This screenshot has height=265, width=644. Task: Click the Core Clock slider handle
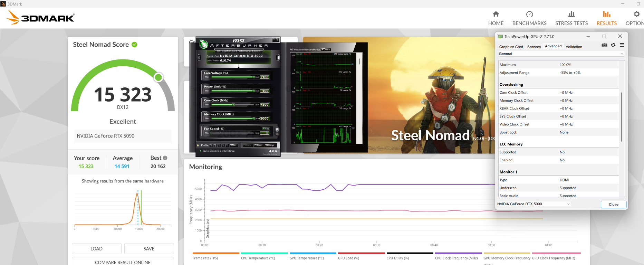[234, 105]
